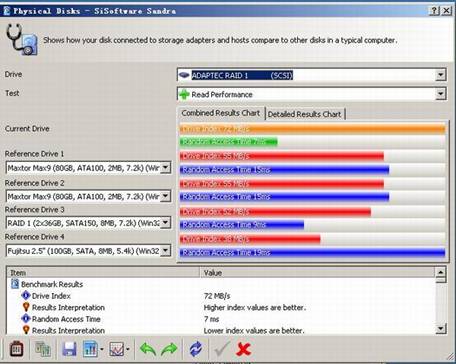The height and width of the screenshot is (364, 456).
Task: Select the Benchmark Results header row
Action: (220, 284)
